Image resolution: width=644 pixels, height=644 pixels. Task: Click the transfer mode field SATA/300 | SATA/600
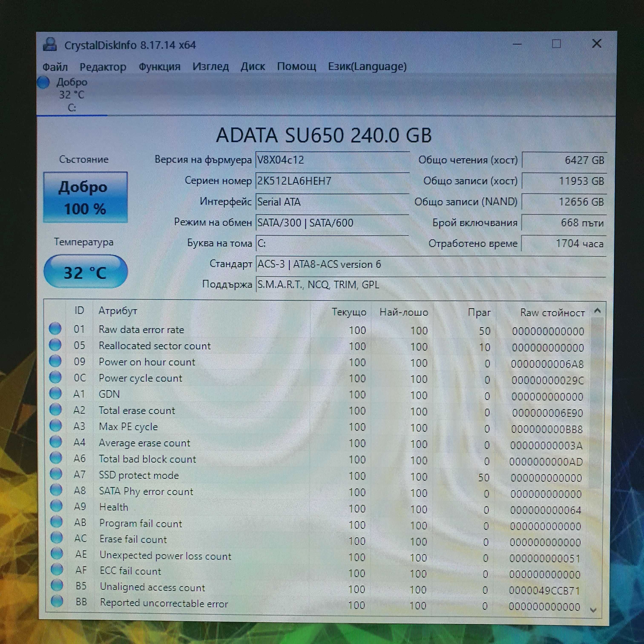pyautogui.click(x=332, y=223)
